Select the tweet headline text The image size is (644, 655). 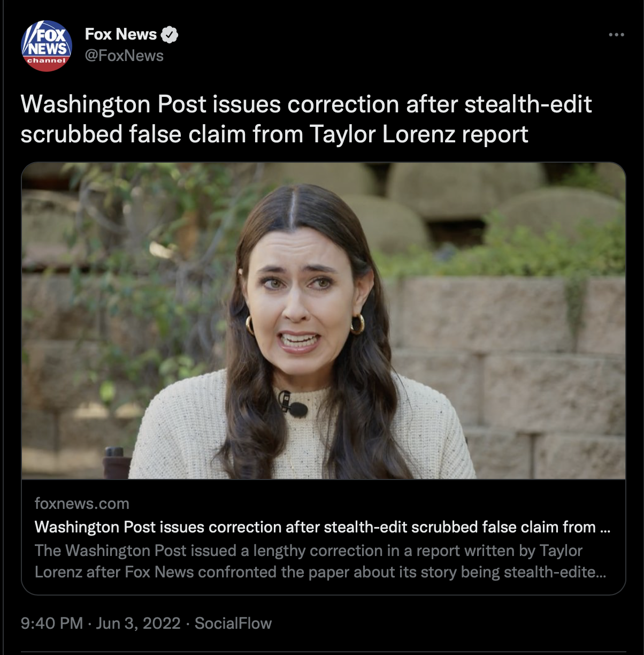click(306, 119)
